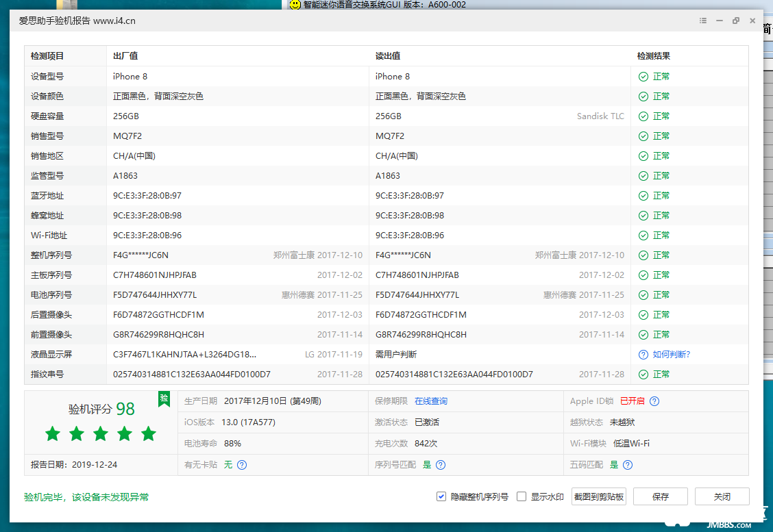Click the five-star rating display
Viewport: 773px width, 532px height.
coord(101,434)
